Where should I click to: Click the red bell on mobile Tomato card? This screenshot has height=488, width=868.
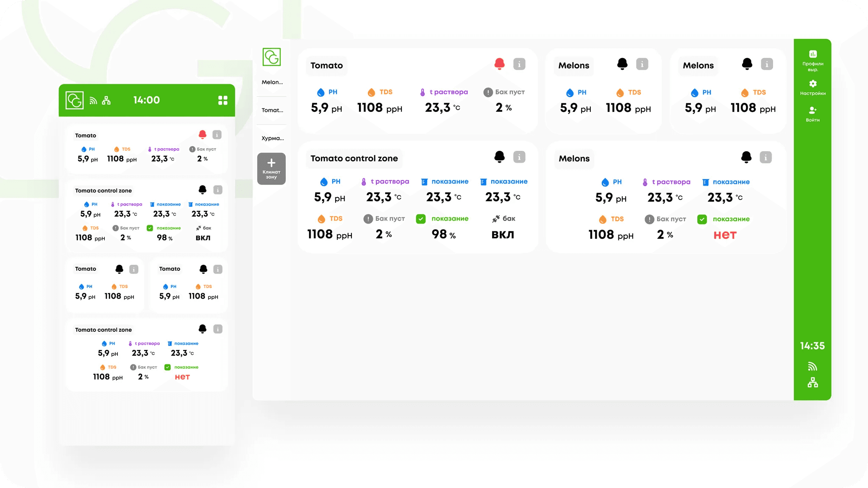(203, 135)
